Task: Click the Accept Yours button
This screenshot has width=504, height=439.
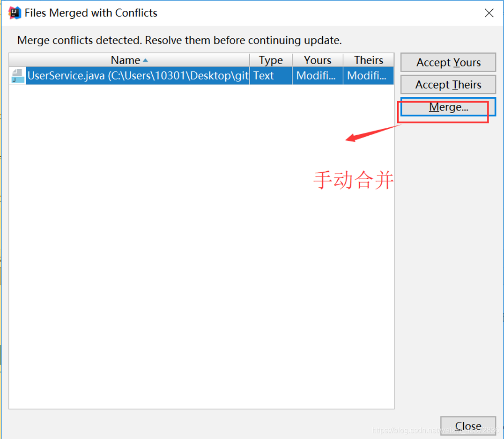Action: point(448,62)
